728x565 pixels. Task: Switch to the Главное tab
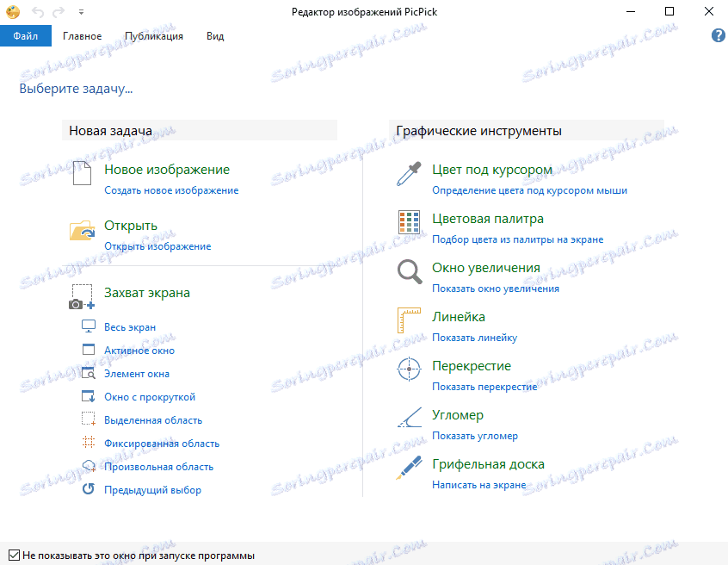[82, 36]
